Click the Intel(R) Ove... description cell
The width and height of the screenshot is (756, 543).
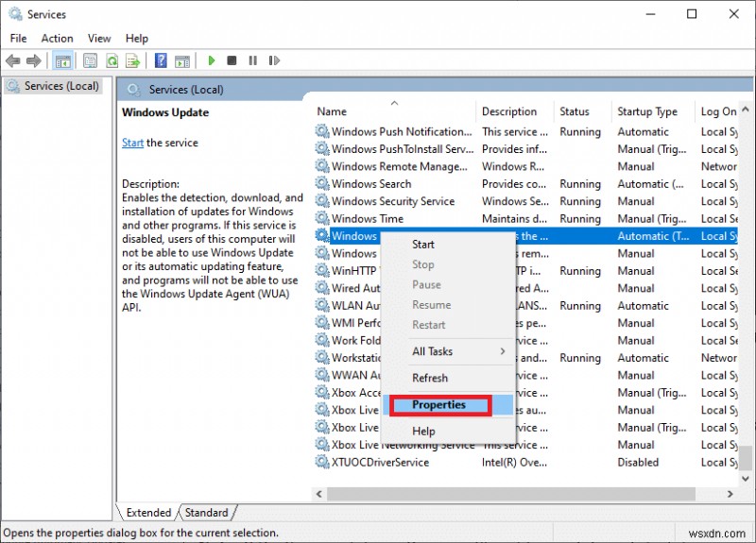tap(514, 462)
